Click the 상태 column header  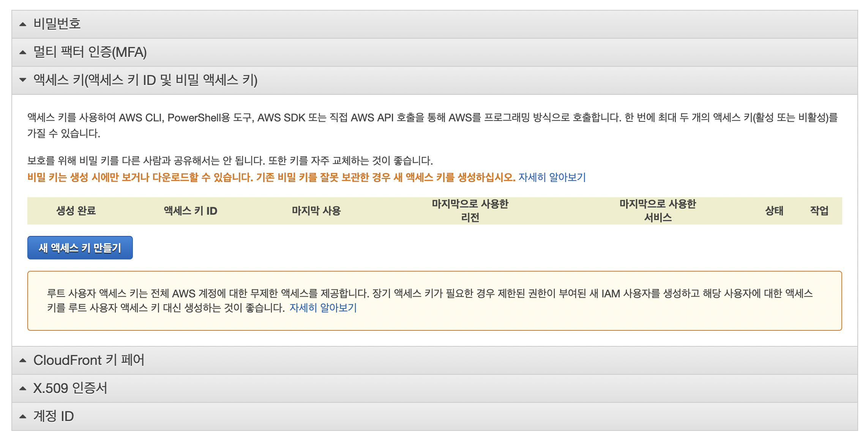point(774,211)
